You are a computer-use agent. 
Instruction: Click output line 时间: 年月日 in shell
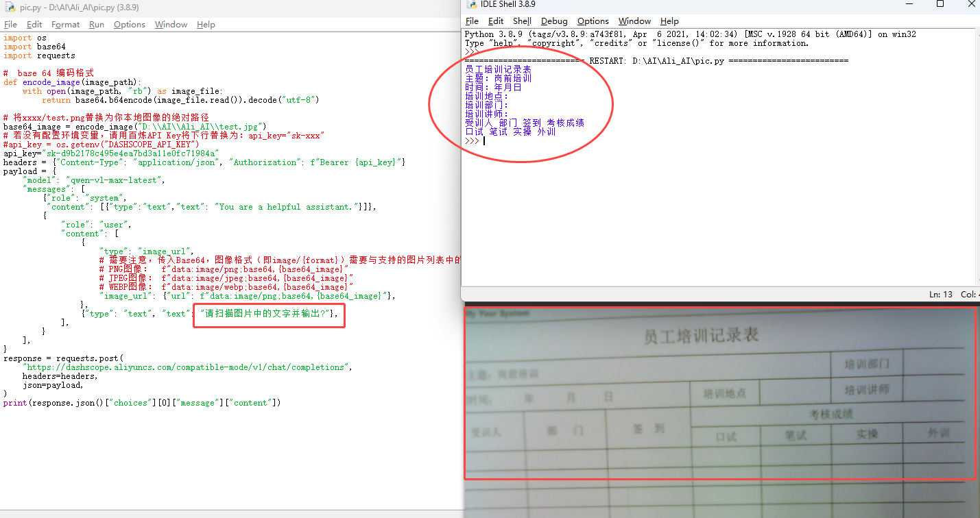click(493, 88)
